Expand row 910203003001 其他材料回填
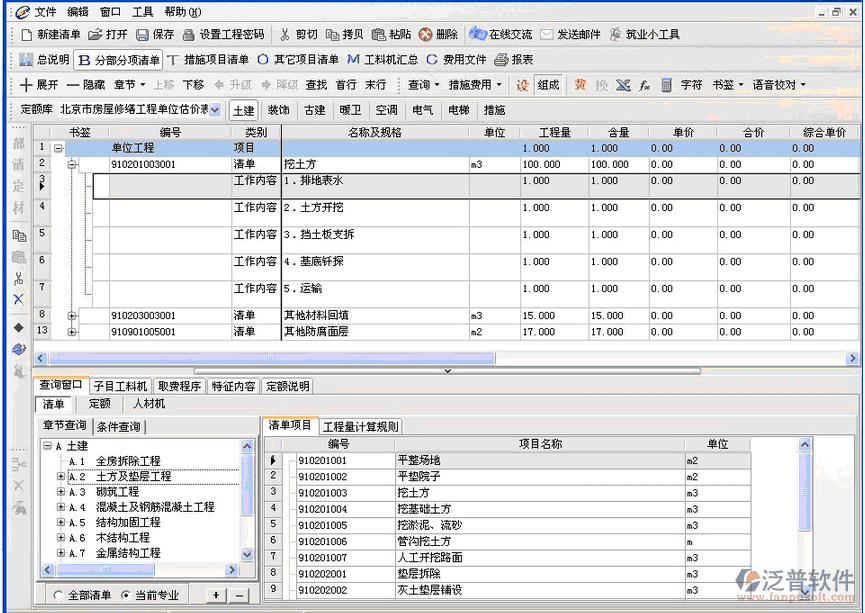The image size is (865, 613). point(72,316)
